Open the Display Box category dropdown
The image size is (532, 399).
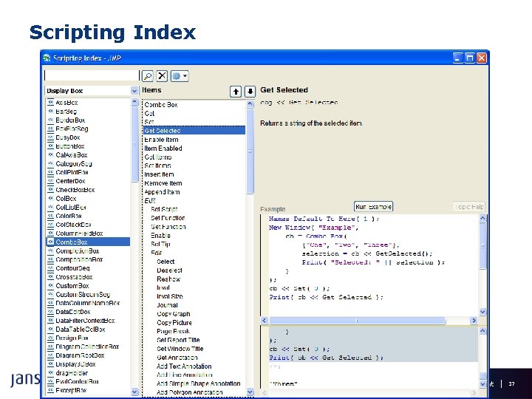tap(134, 91)
